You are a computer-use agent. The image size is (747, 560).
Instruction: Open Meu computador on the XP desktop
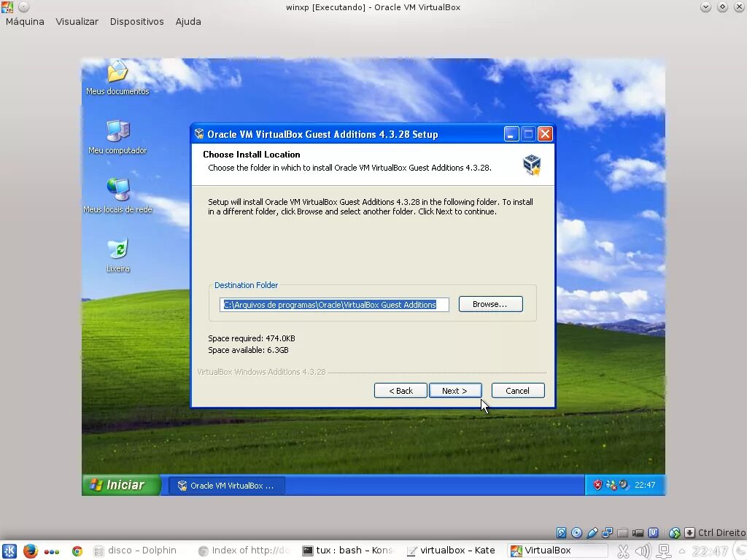point(117,136)
